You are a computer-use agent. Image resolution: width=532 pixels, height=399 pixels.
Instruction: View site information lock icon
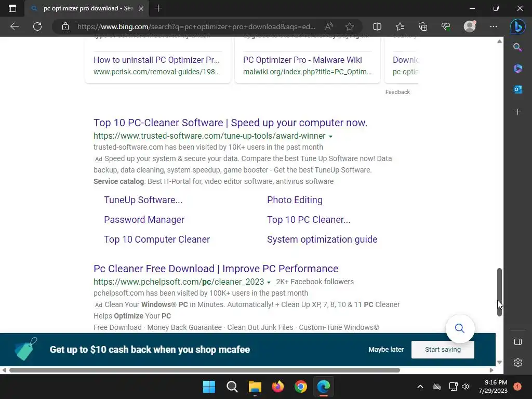[65, 26]
